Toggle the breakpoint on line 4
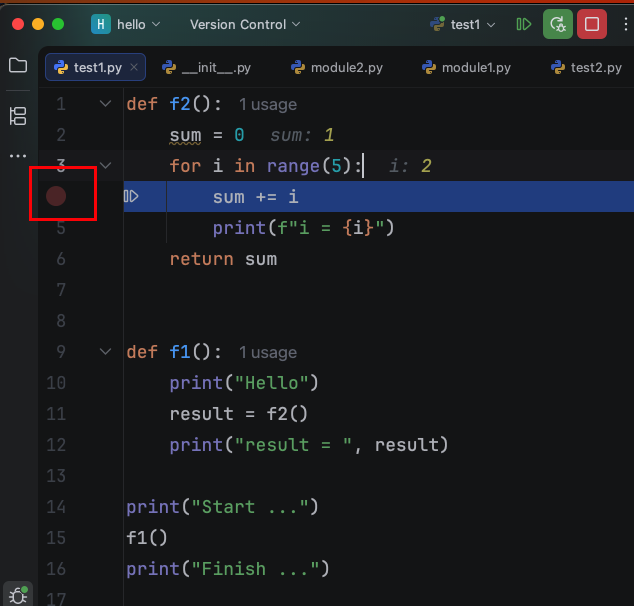The width and height of the screenshot is (634, 606). (x=56, y=196)
